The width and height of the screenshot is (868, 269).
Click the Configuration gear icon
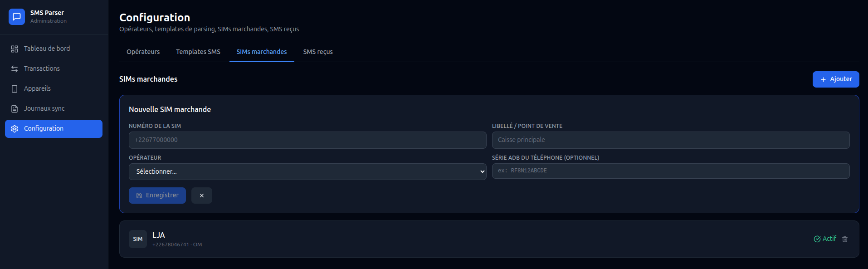coord(15,129)
